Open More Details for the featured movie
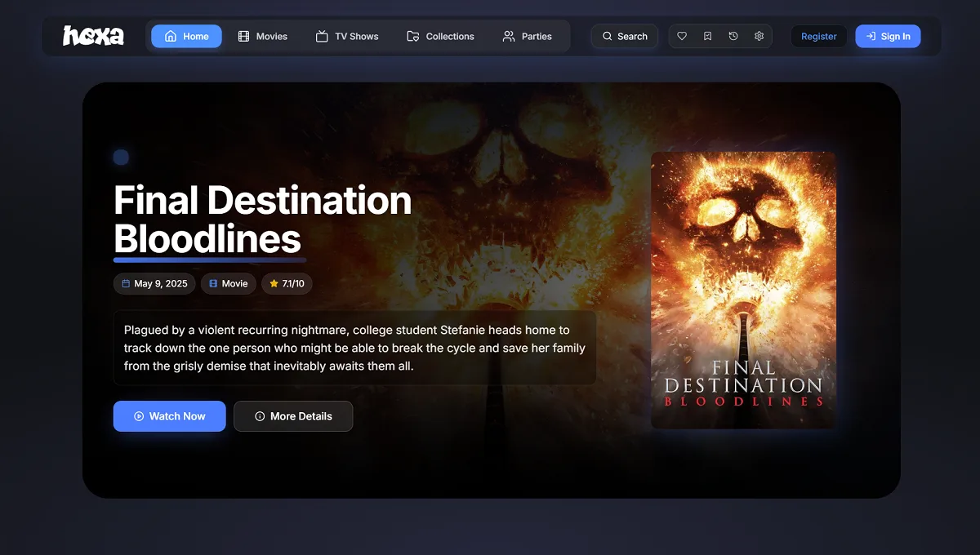Viewport: 980px width, 555px height. click(293, 416)
